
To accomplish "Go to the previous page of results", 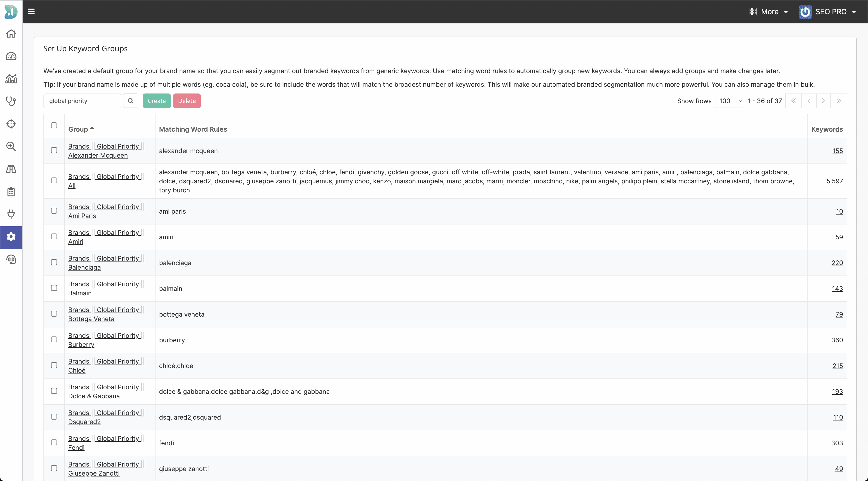I will (809, 101).
